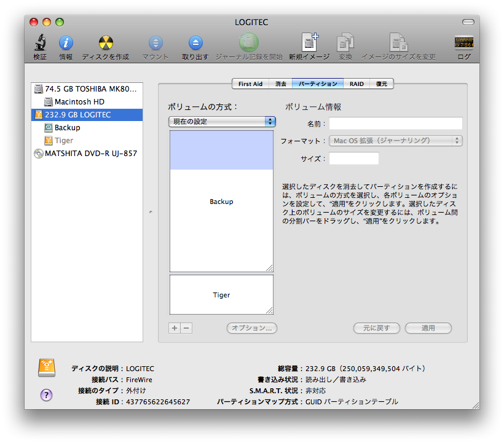Select MATSHITA DVD-R UJ-857 drive
This screenshot has height=443, width=504.
point(87,153)
